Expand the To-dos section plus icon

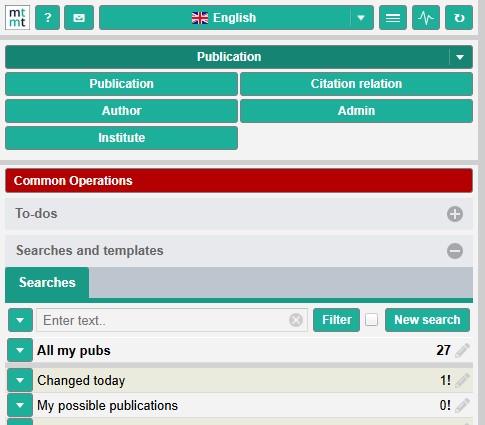(x=455, y=214)
